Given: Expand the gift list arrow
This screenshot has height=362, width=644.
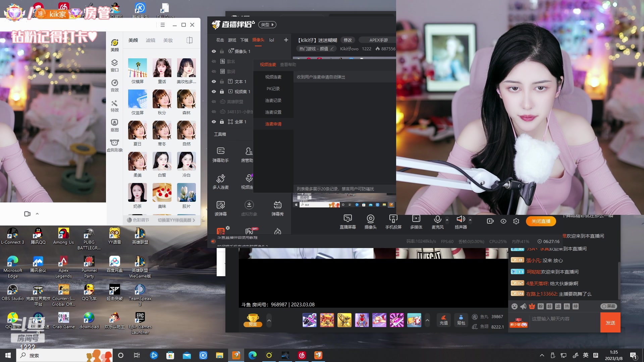Looking at the screenshot, I should [427, 320].
